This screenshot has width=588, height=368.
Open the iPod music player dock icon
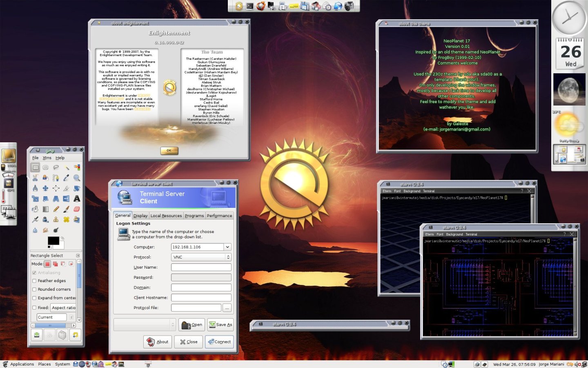tap(283, 6)
